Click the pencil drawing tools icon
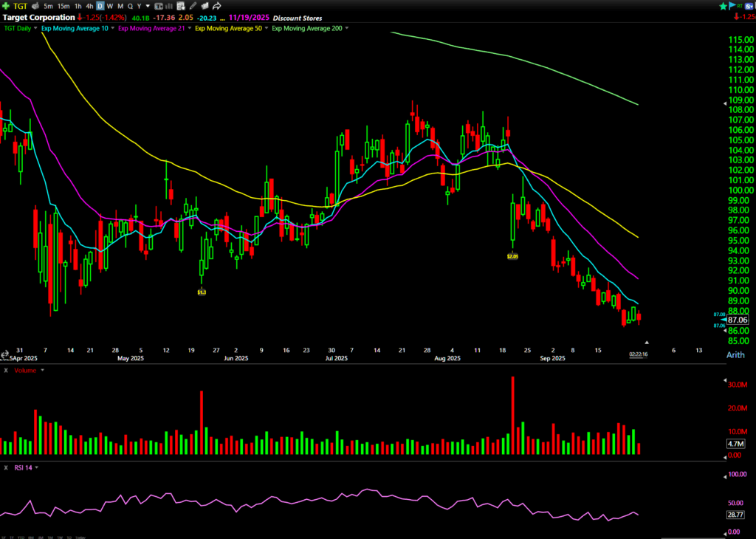Screen dimensions: 756x539 [x=193, y=6]
